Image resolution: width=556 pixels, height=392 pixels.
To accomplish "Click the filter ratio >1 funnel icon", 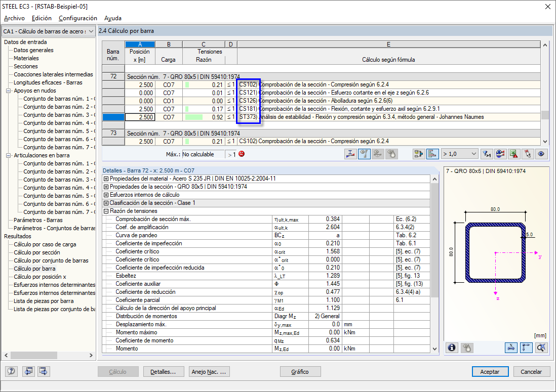I will pos(487,154).
